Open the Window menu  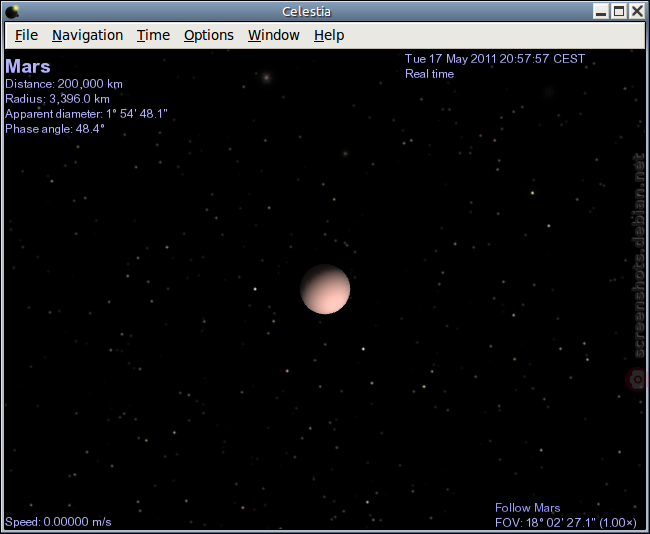274,35
